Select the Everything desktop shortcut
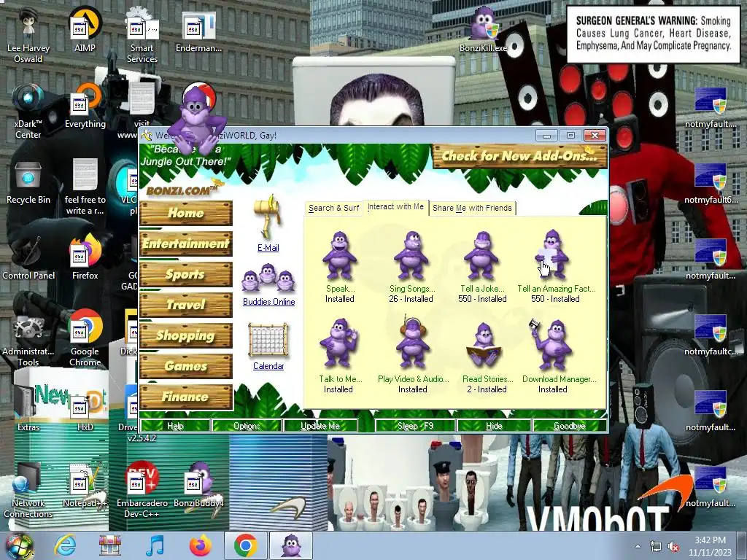Viewport: 747px width, 560px height. 85,106
